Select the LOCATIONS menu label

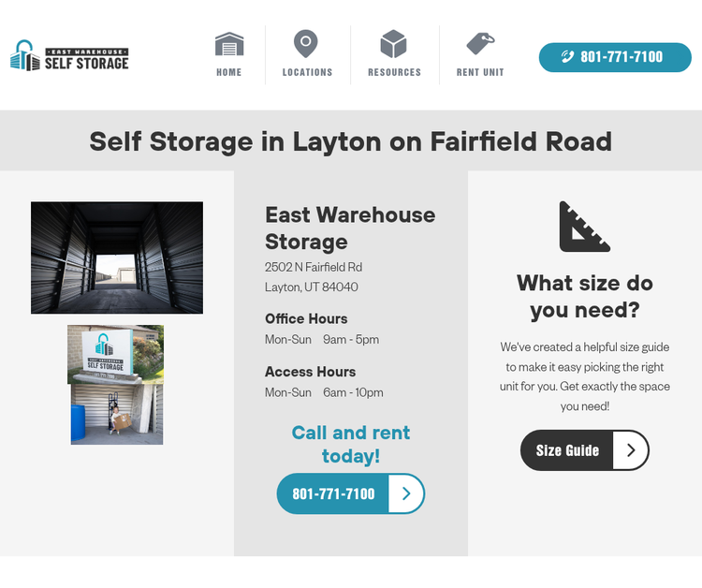(307, 72)
